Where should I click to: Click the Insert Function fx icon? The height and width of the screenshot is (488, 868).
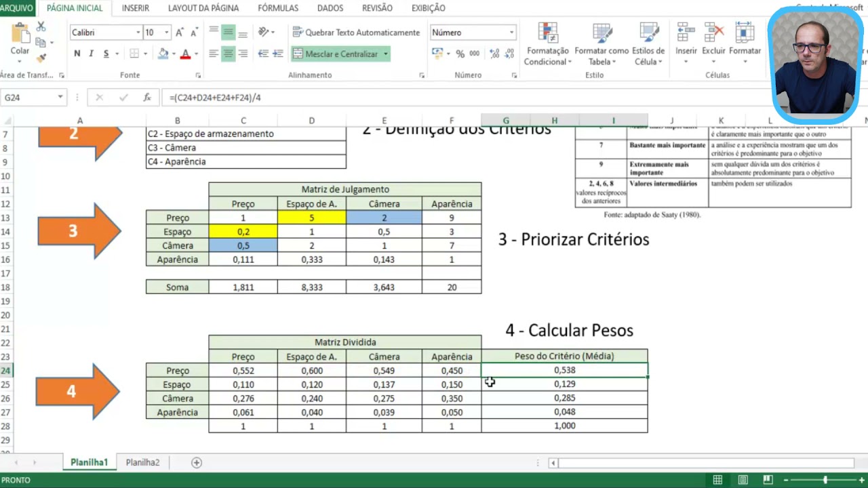(147, 98)
